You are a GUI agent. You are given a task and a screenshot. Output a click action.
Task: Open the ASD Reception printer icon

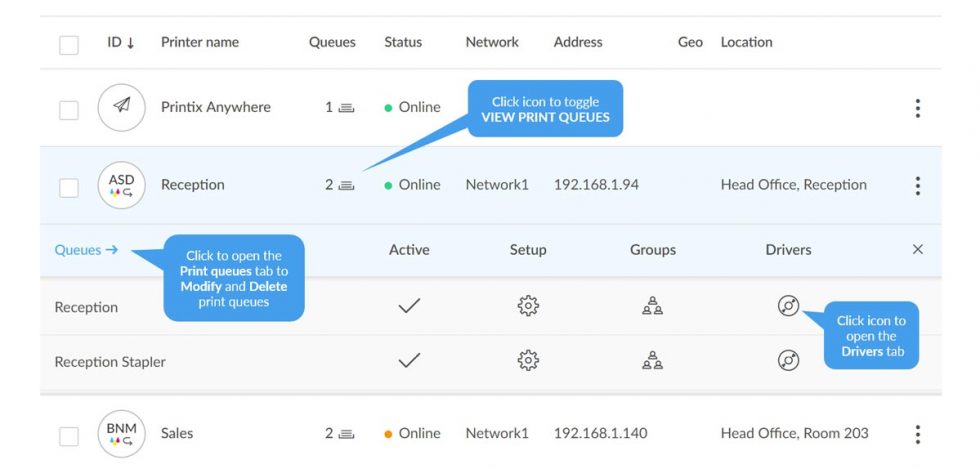(x=122, y=185)
